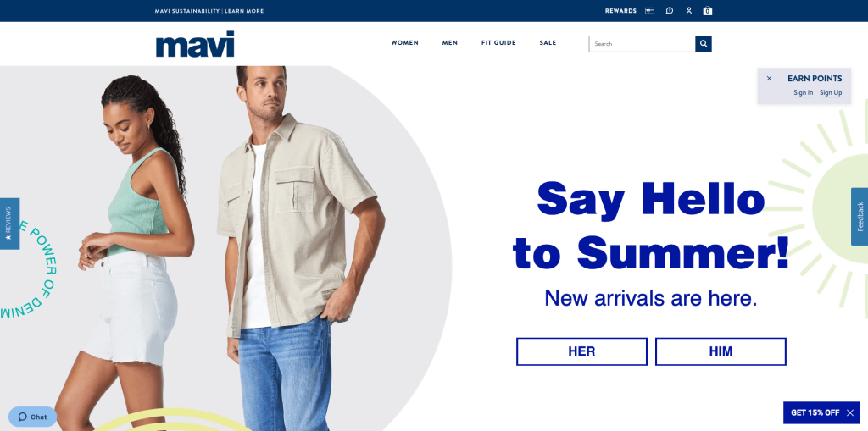Click the Sign Up link
The height and width of the screenshot is (431, 868).
pos(831,93)
